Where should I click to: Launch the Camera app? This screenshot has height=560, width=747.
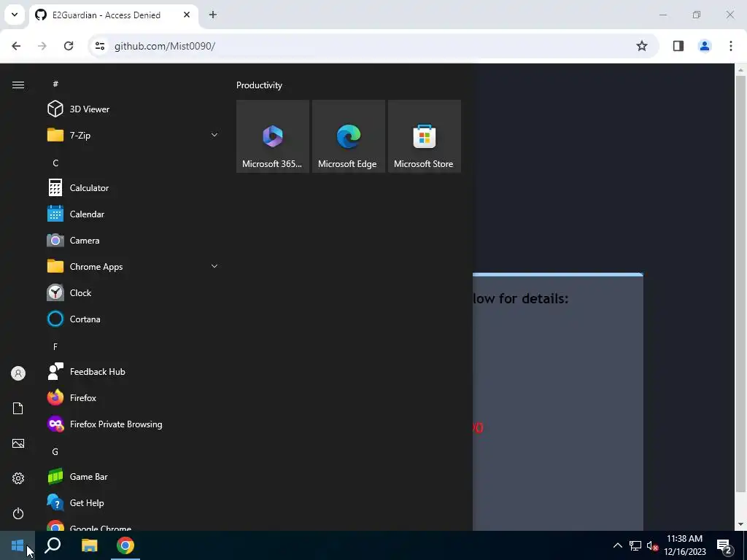point(133,241)
